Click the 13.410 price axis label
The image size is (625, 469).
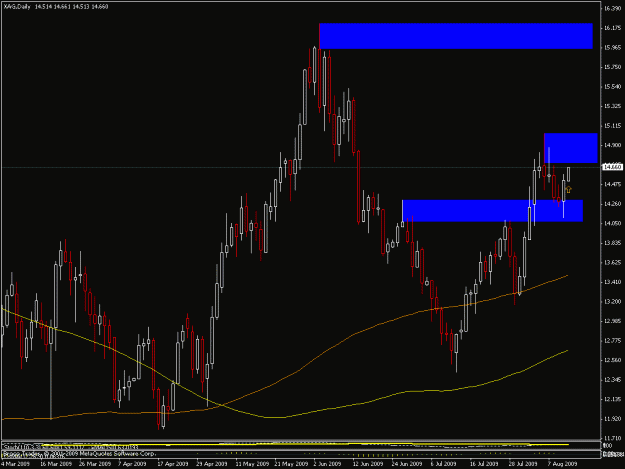613,282
